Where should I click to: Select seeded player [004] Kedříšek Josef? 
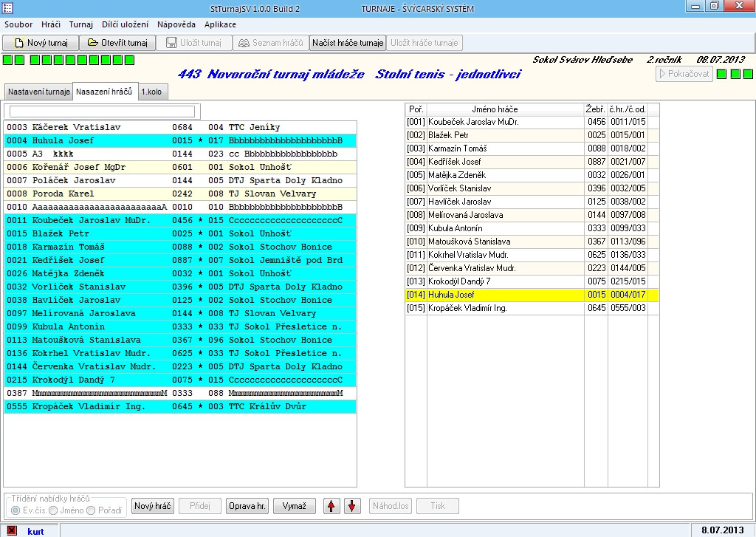point(532,162)
